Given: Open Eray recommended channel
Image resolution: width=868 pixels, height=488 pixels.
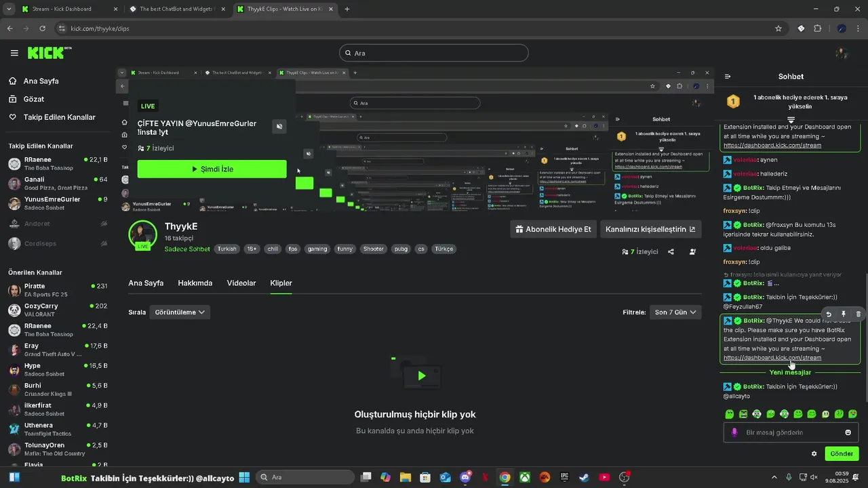Looking at the screenshot, I should (x=58, y=350).
